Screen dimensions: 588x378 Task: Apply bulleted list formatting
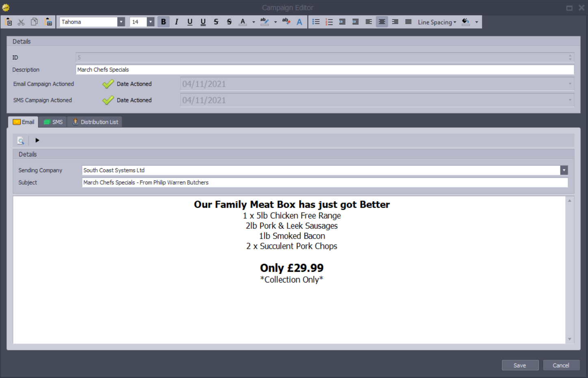point(316,22)
